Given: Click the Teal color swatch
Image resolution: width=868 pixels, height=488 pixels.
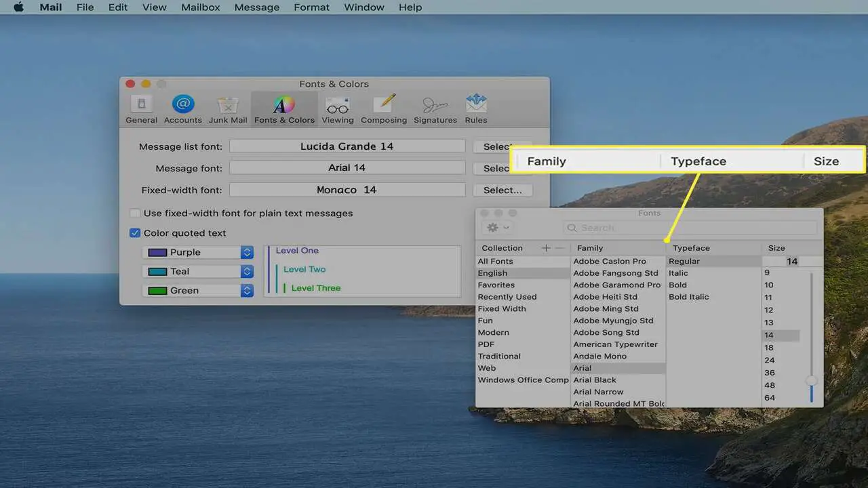Looking at the screenshot, I should (x=157, y=271).
